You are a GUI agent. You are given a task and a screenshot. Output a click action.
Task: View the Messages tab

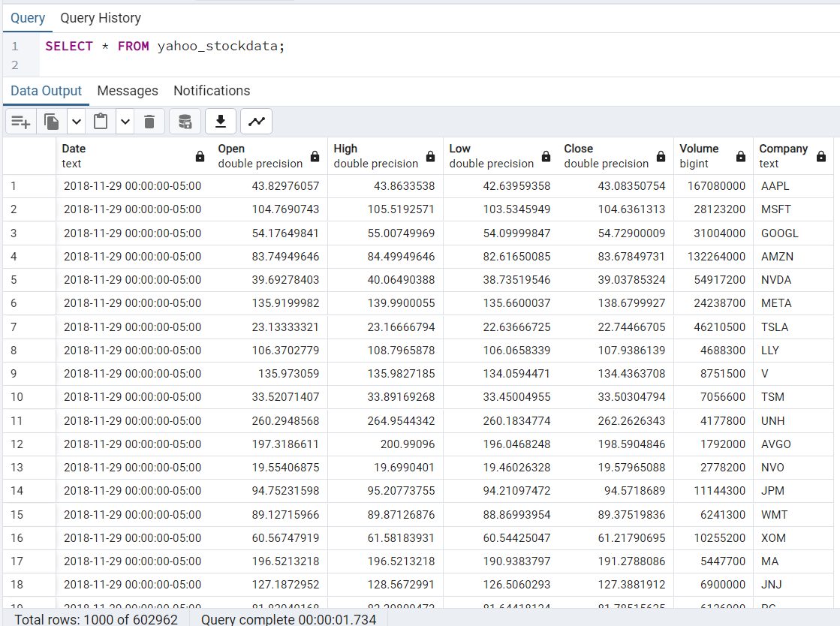(x=127, y=90)
